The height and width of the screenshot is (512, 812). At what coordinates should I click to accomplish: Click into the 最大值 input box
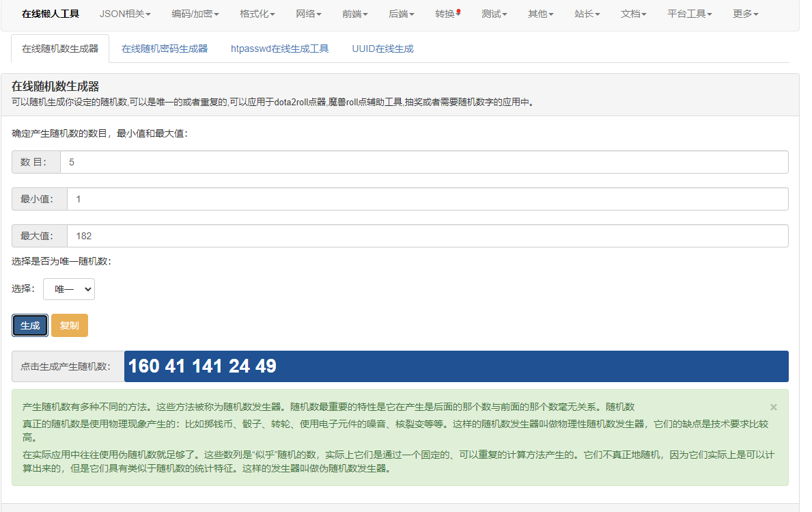(427, 236)
